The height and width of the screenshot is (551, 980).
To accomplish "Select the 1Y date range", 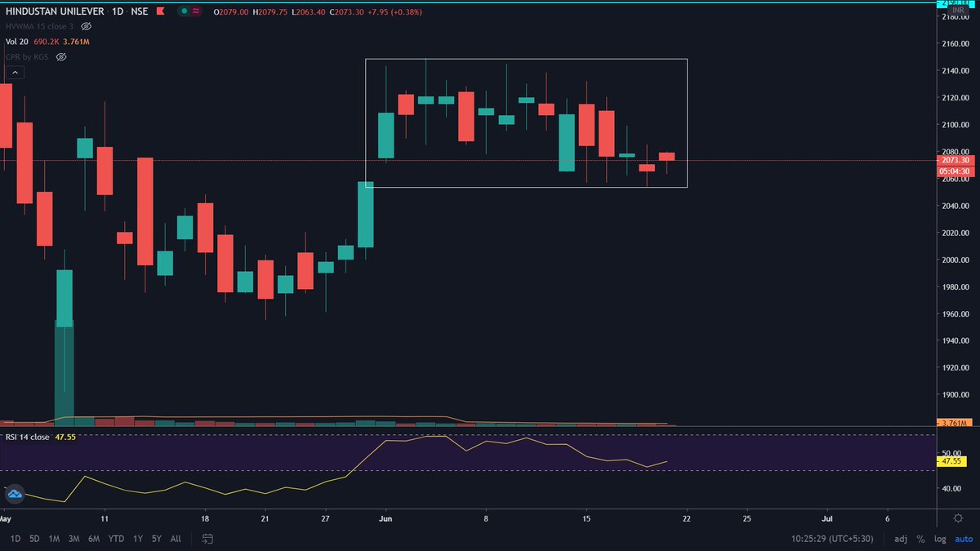I will coord(137,539).
